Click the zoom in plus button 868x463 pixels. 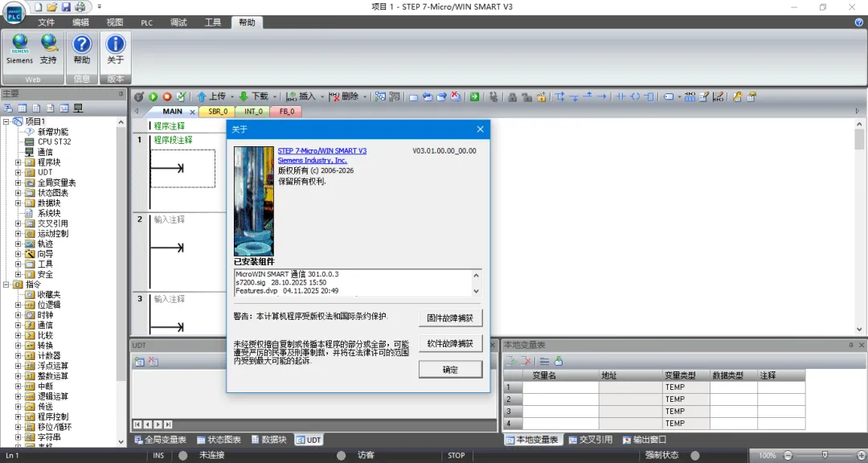861,455
